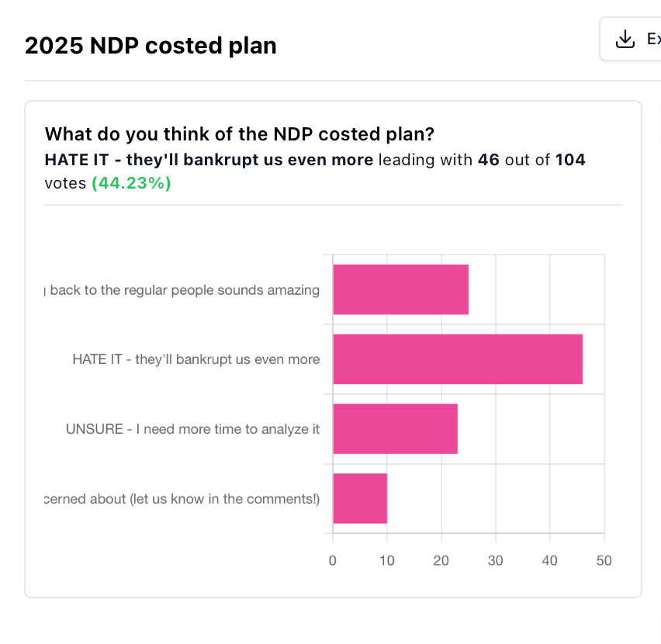Click the x-axis tick label 40
661x644 pixels.
550,560
